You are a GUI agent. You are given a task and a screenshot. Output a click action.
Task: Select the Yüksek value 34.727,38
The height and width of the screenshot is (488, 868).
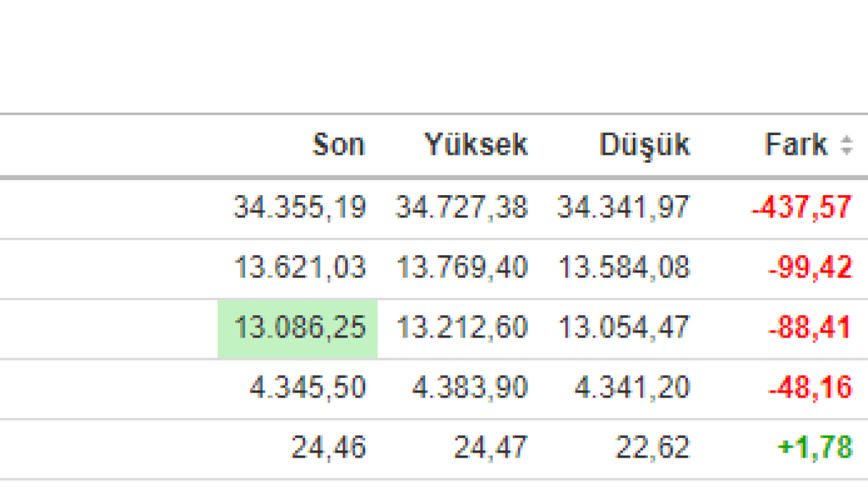click(x=461, y=208)
